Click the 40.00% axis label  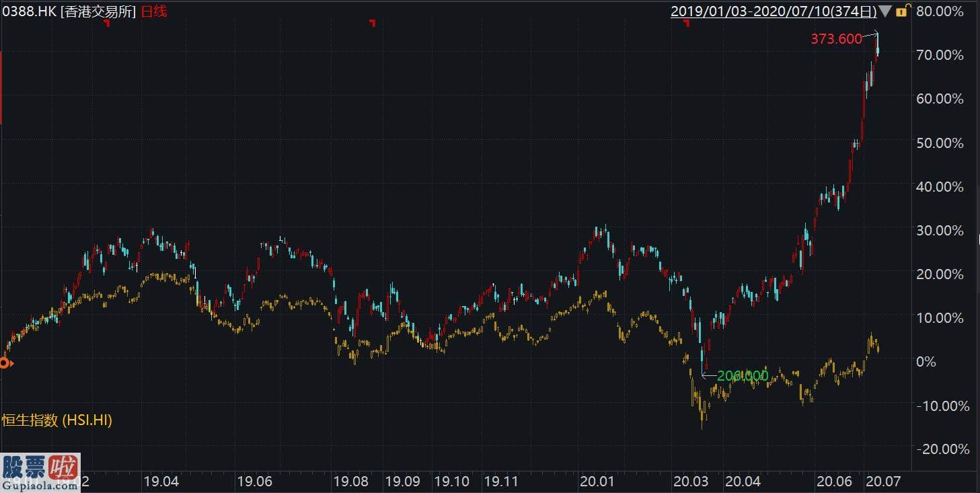click(x=940, y=186)
